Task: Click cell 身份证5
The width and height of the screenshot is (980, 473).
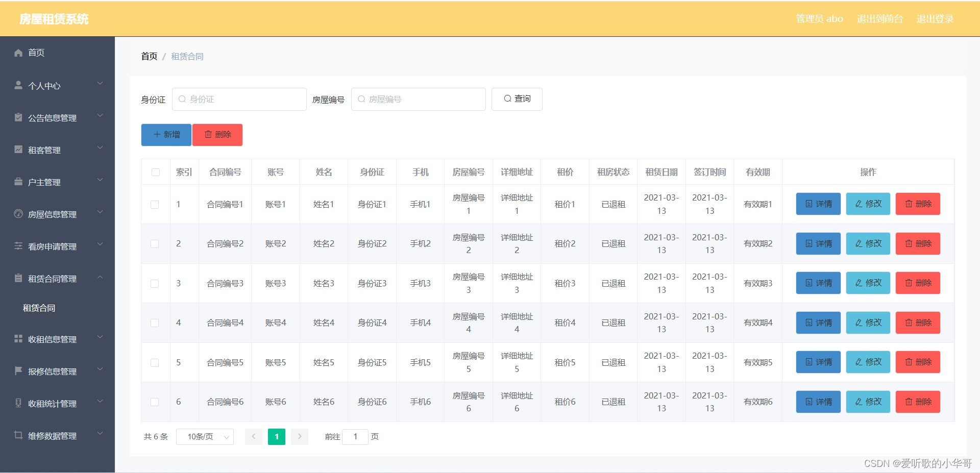Action: (x=372, y=362)
